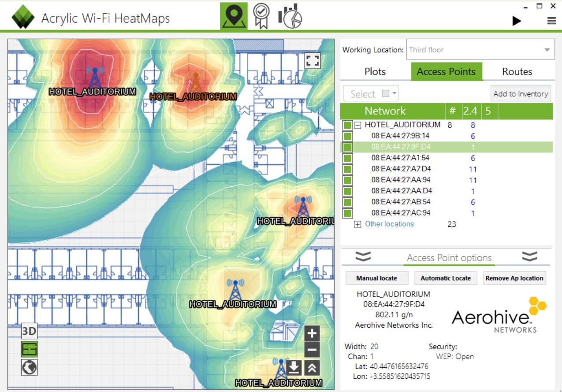Click the green swatch beside 08:EA:44:27:A1:54
The image size is (562, 392).
(347, 158)
